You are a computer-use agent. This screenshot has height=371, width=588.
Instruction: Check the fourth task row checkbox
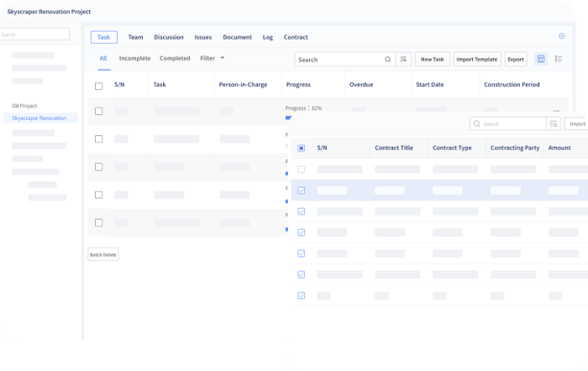pyautogui.click(x=98, y=195)
